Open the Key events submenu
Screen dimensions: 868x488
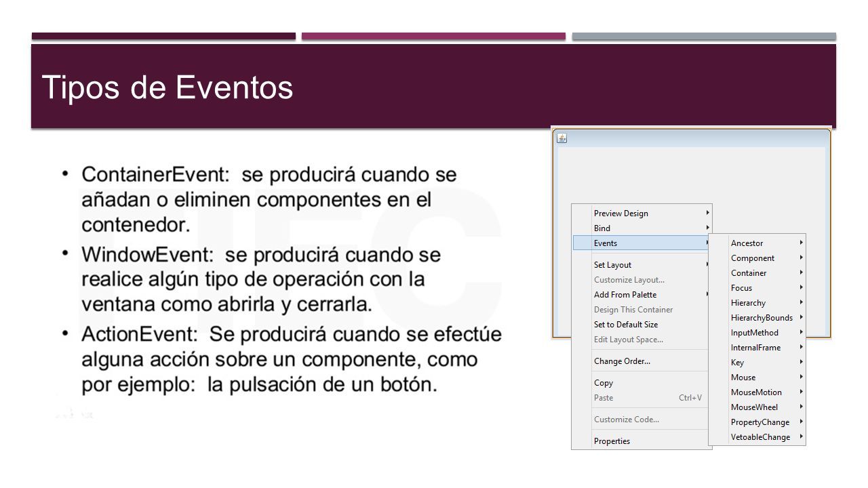pos(757,362)
